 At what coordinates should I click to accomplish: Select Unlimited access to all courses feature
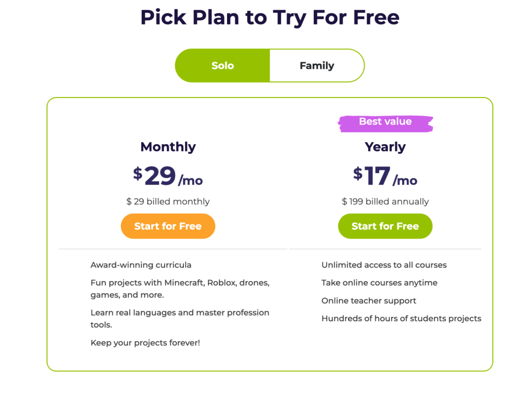(384, 265)
